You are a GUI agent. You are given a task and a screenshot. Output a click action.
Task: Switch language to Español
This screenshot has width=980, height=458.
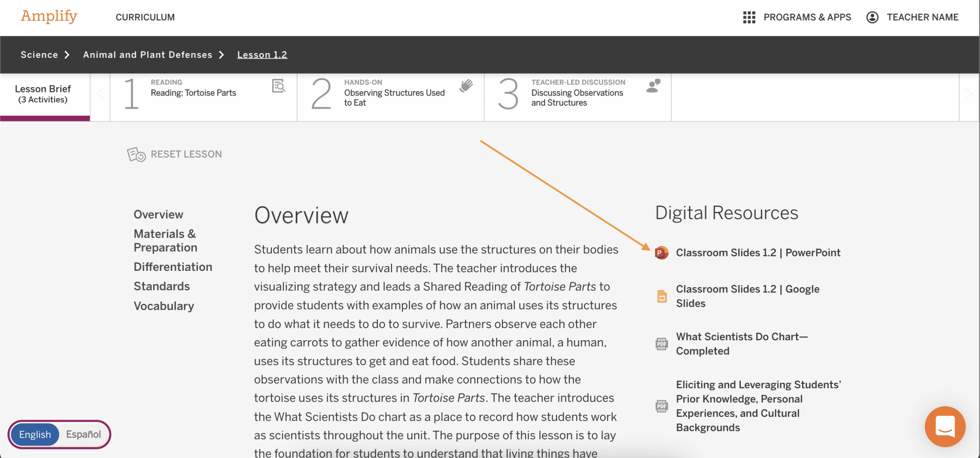pyautogui.click(x=83, y=435)
